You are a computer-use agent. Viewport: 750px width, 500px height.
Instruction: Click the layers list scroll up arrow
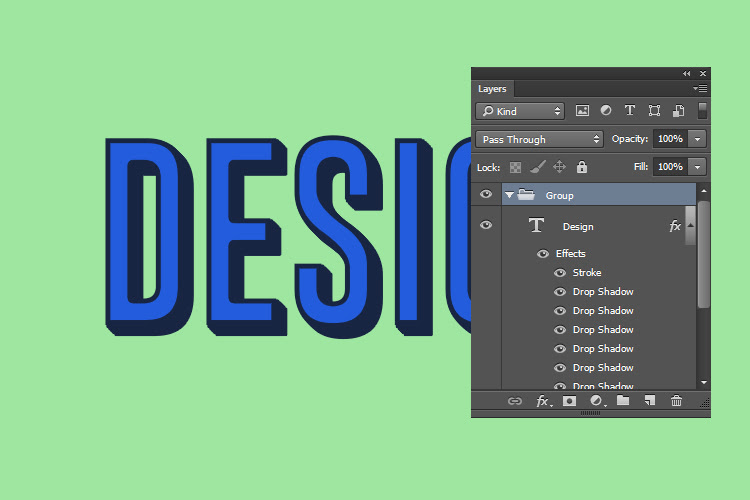[704, 191]
